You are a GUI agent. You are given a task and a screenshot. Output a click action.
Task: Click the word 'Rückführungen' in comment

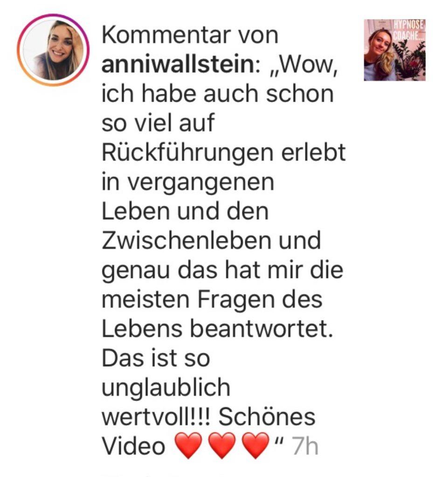[187, 152]
